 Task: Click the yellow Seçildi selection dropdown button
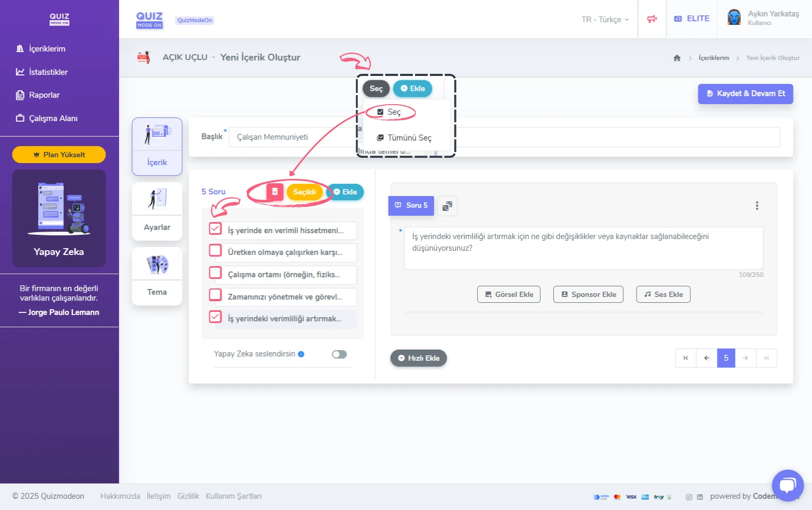click(304, 192)
